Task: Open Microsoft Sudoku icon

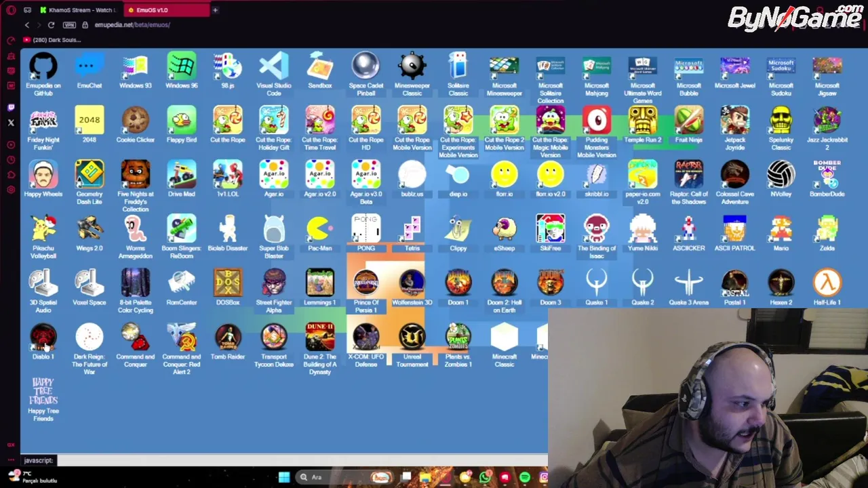Action: [x=781, y=73]
